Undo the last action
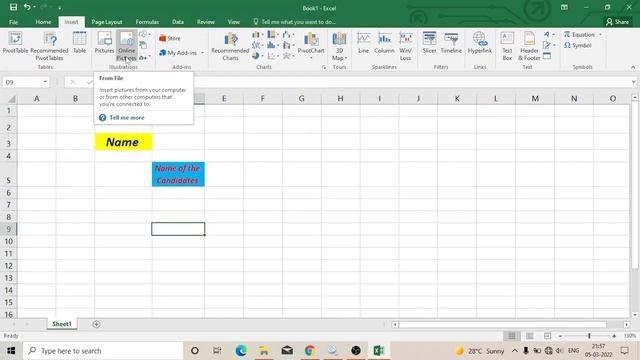This screenshot has height=360, width=640. point(27,7)
